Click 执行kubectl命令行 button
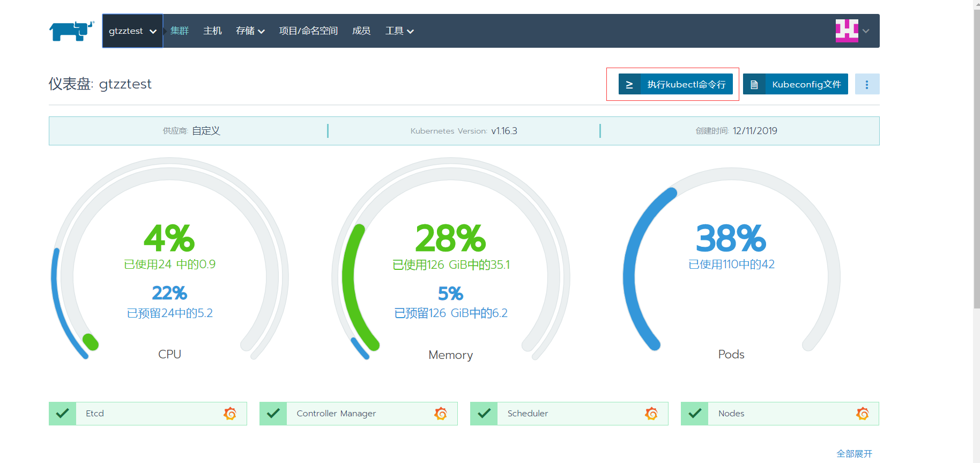 click(x=675, y=84)
